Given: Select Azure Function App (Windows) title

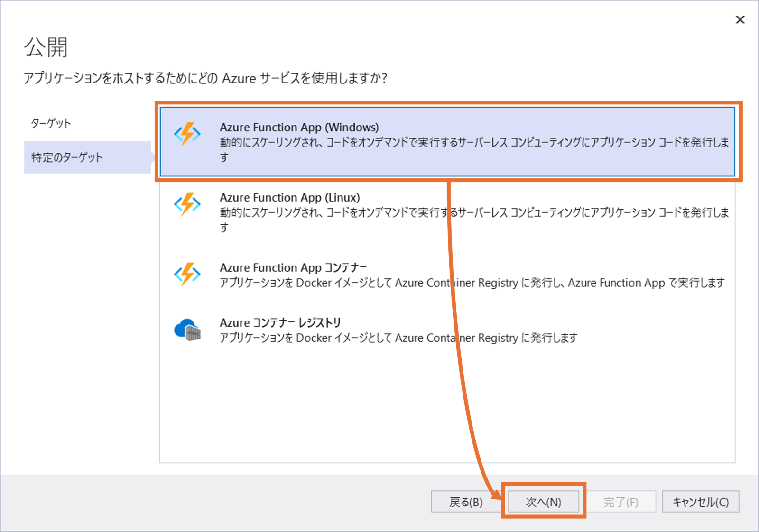Looking at the screenshot, I should (x=299, y=128).
